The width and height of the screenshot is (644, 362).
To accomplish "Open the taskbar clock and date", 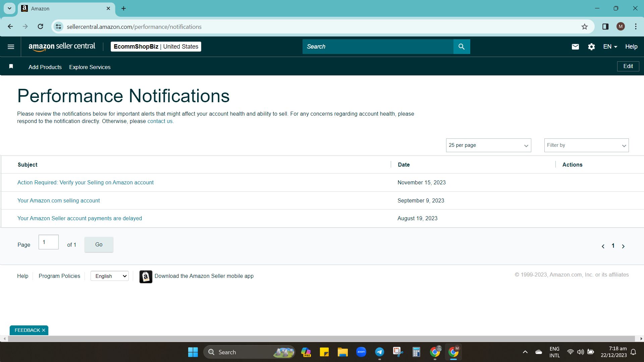I will (614, 352).
